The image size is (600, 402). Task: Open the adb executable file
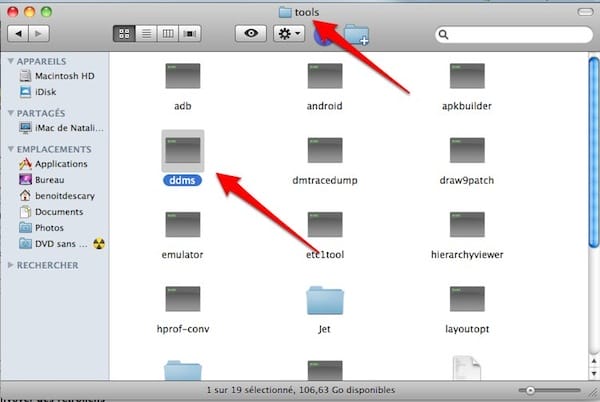tap(184, 76)
